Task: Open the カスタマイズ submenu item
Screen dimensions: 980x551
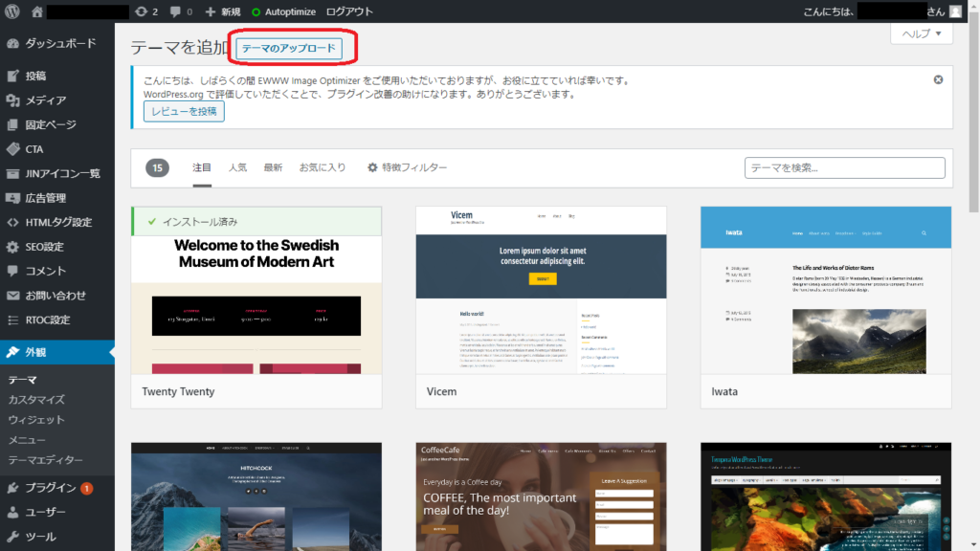Action: (36, 399)
